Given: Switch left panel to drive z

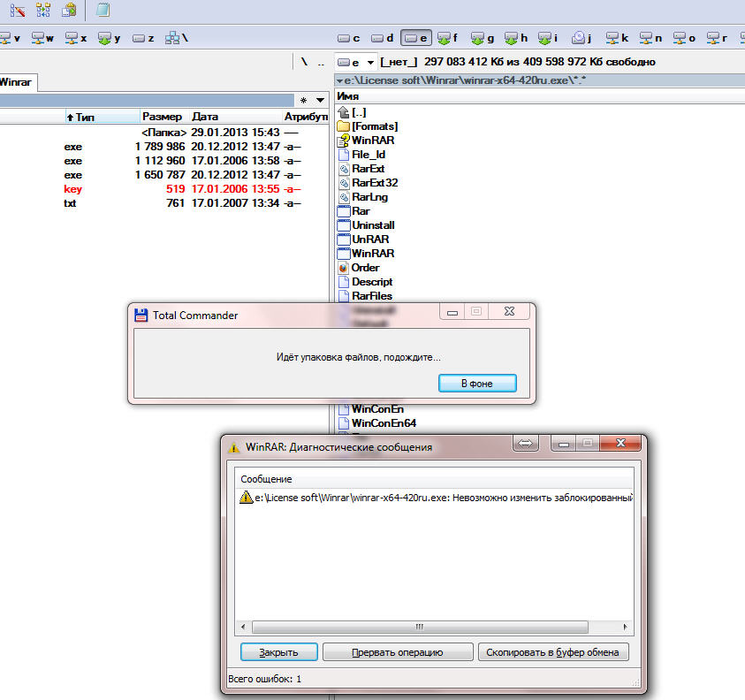Looking at the screenshot, I should tap(143, 38).
